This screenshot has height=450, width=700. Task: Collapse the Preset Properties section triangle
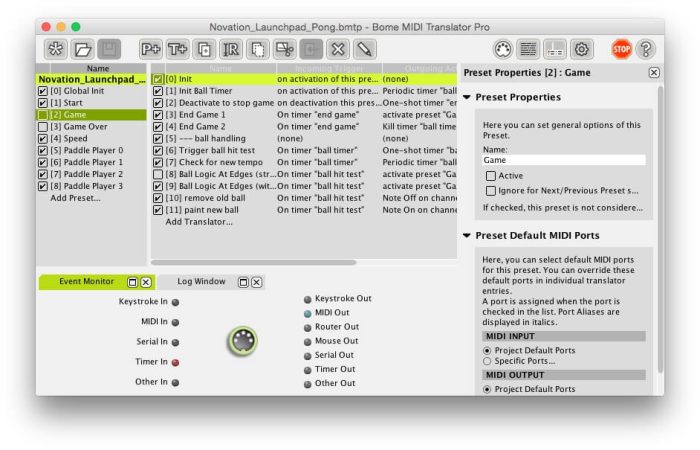[467, 97]
